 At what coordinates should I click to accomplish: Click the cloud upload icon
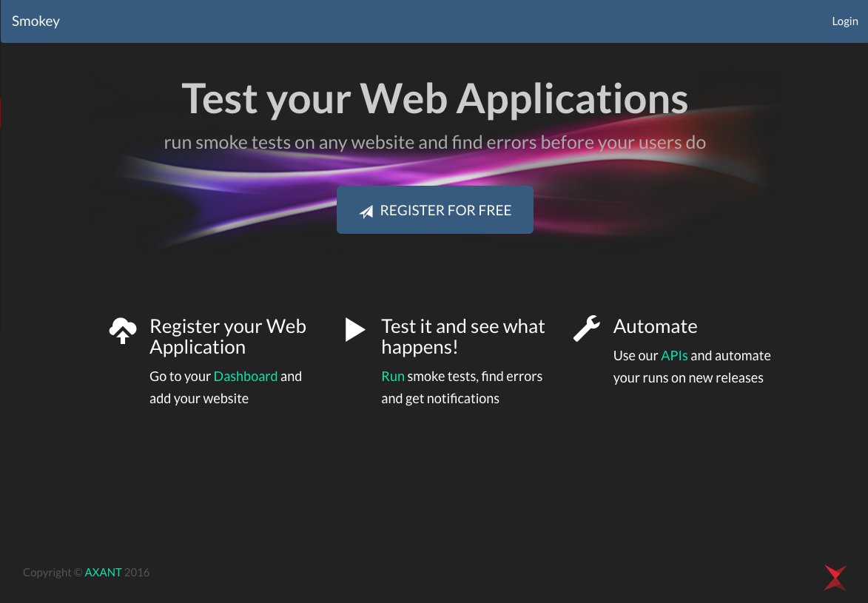123,331
